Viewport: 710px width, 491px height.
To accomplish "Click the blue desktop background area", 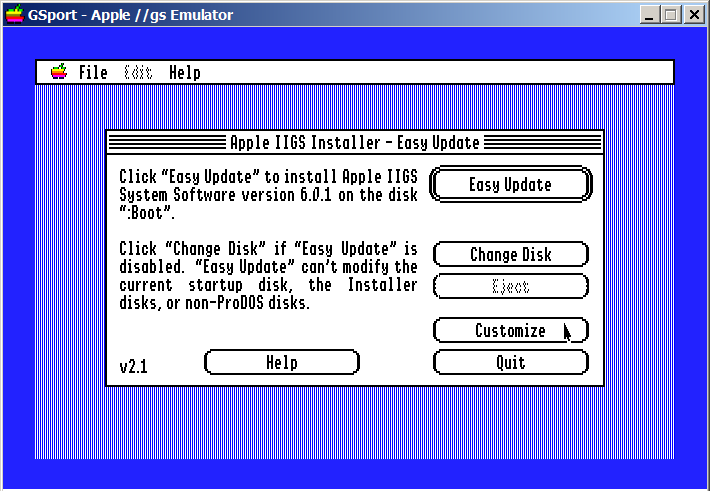I will (70, 300).
